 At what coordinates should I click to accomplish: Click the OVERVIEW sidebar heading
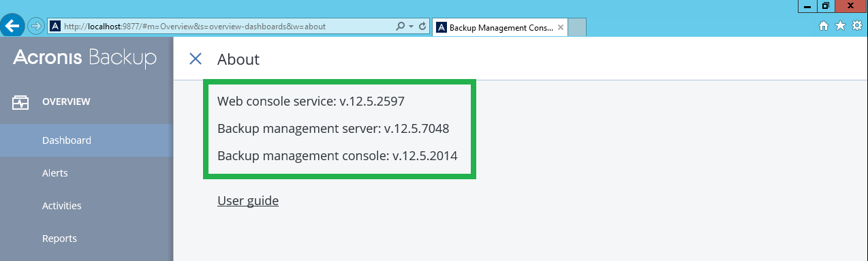click(x=66, y=102)
